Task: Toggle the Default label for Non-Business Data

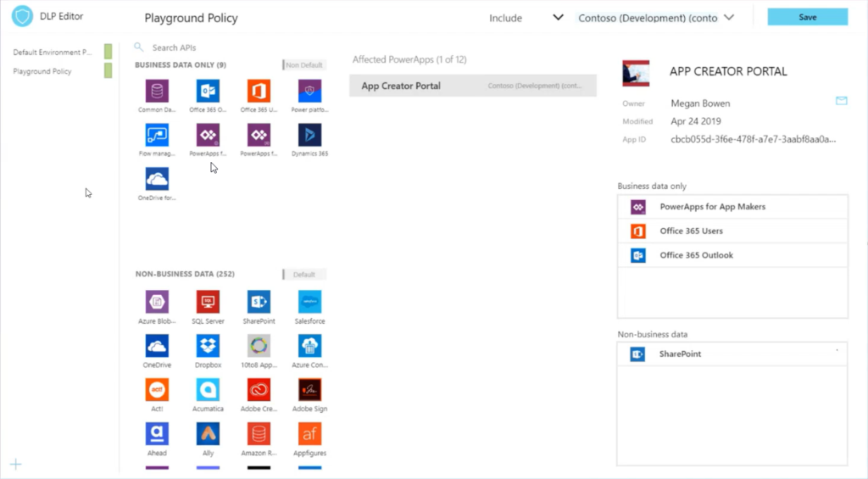Action: (x=303, y=274)
